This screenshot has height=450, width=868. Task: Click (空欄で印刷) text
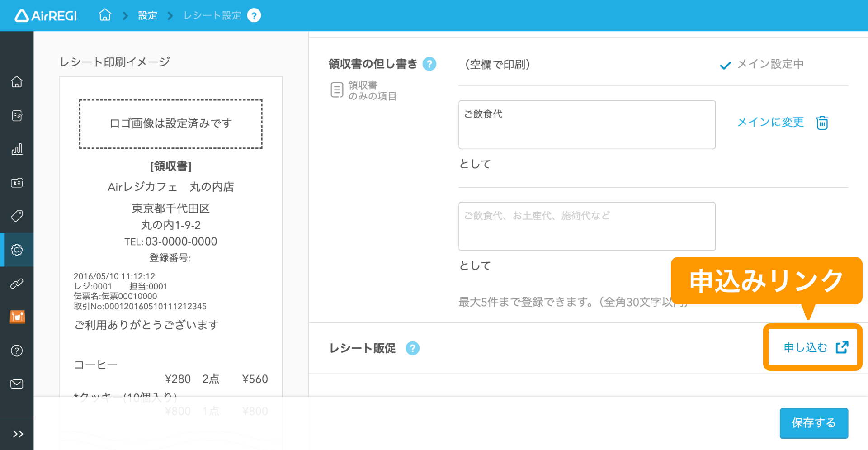click(x=497, y=65)
